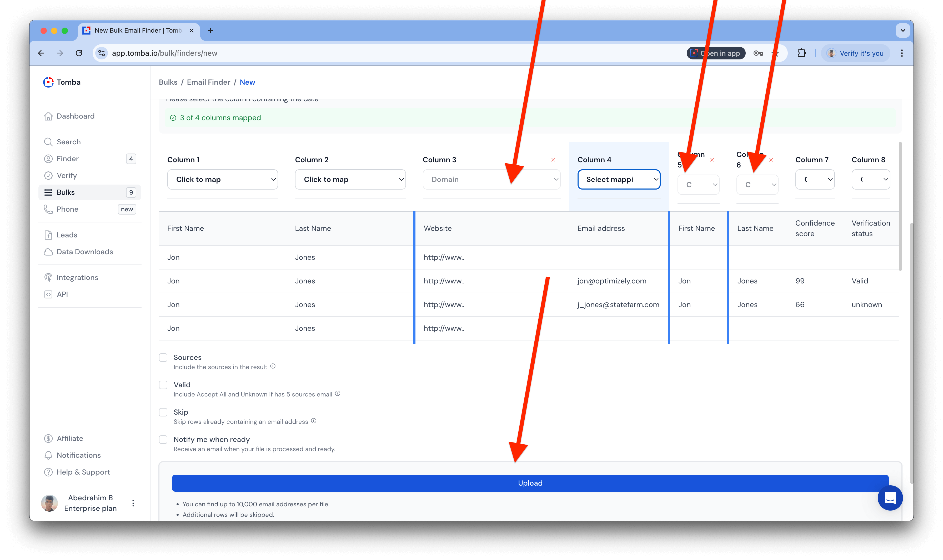Click the j_jones@statefarm.com cell
The image size is (943, 560).
click(x=618, y=305)
